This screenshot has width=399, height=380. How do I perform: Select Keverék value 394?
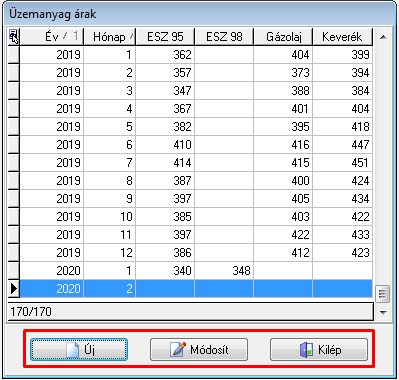click(x=342, y=73)
